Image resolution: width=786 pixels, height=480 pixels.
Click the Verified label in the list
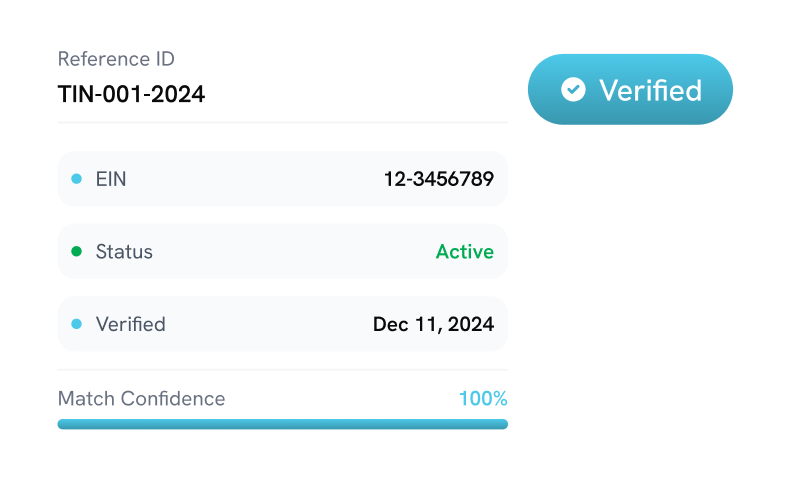[x=130, y=324]
